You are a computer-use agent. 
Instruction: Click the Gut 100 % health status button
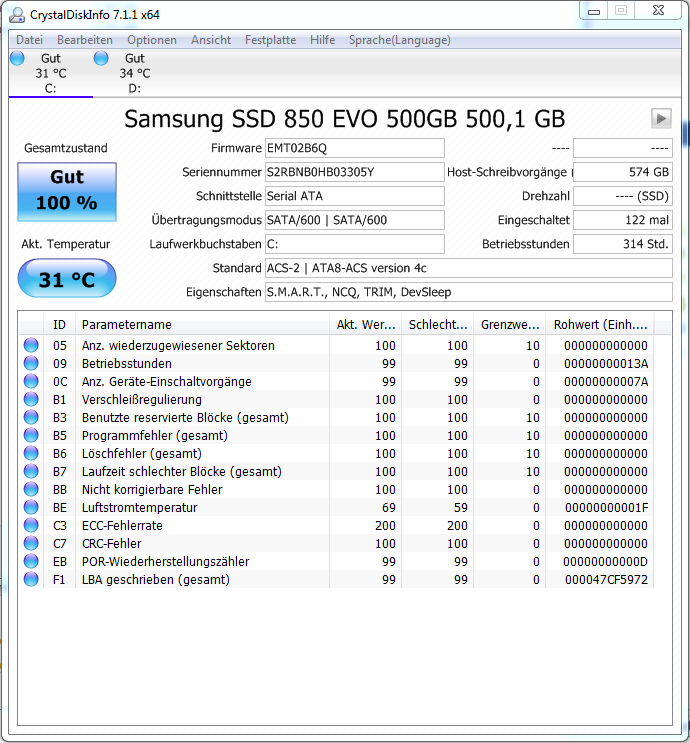67,191
